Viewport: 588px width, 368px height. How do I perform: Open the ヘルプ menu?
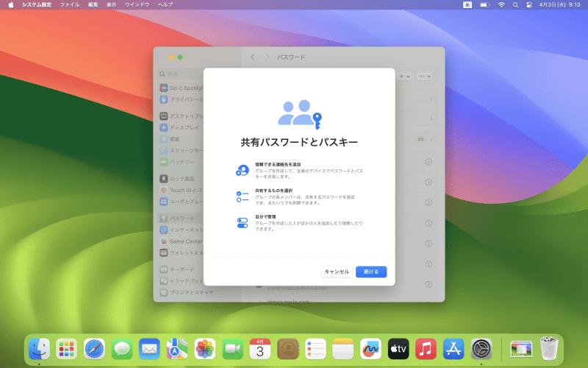(165, 4)
